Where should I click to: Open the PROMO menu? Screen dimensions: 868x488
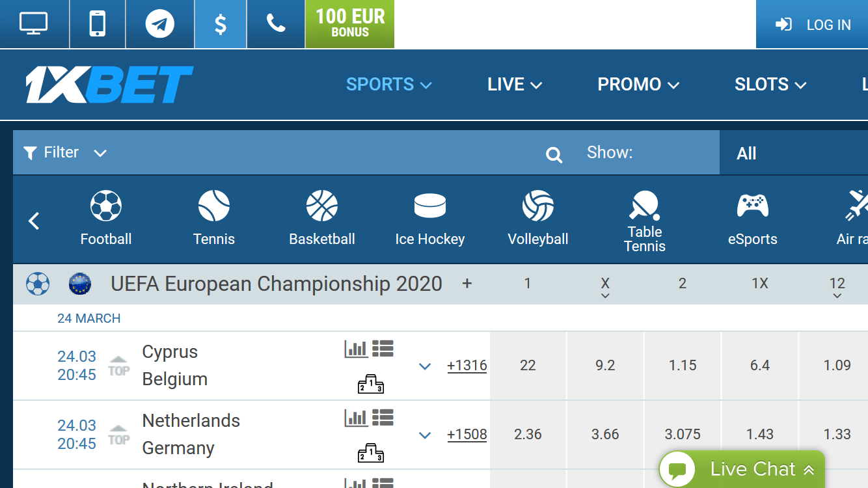coord(638,85)
